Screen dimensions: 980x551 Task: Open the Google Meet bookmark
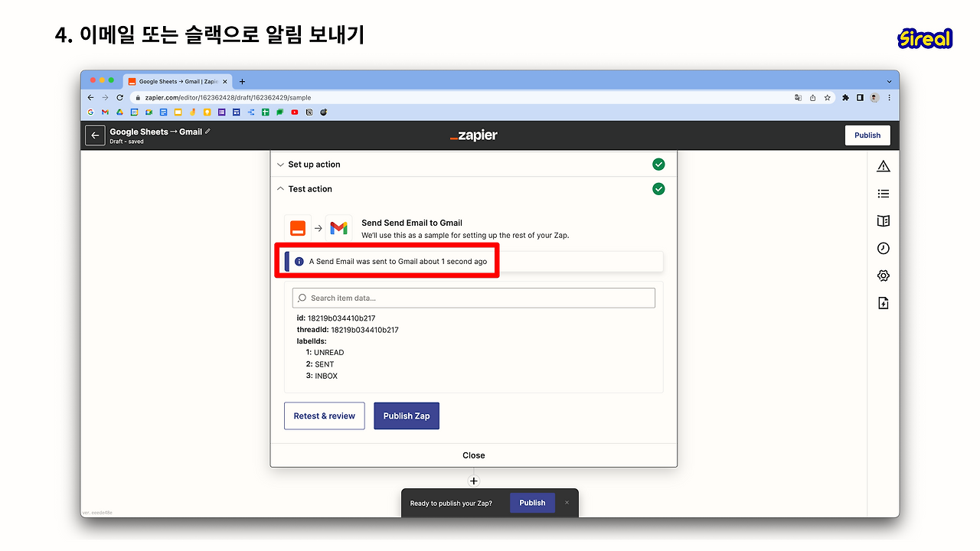pyautogui.click(x=149, y=112)
